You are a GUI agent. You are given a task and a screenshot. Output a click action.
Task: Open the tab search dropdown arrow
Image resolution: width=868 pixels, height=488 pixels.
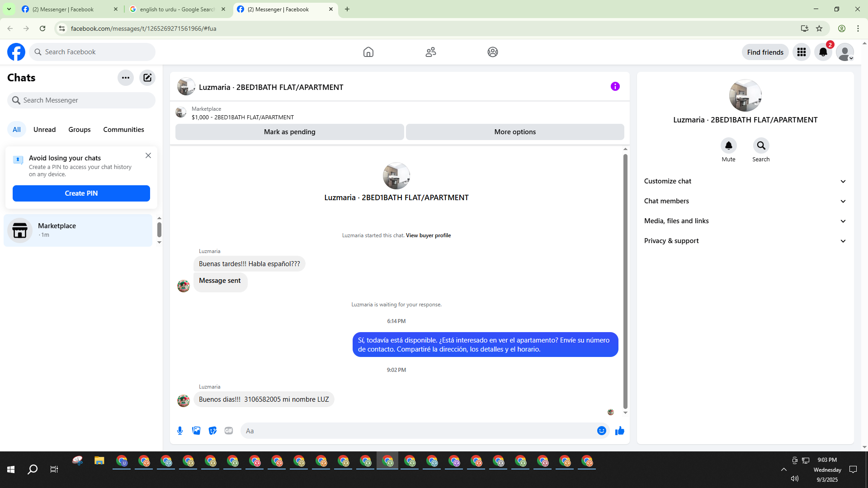9,9
